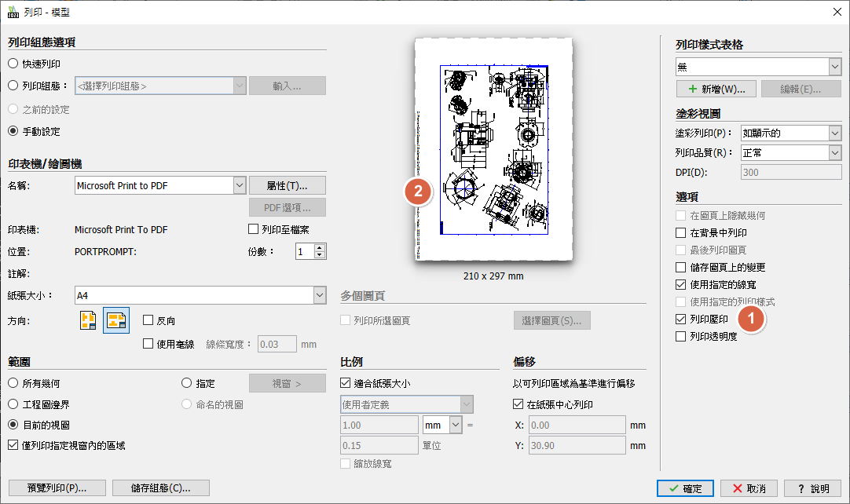Image resolution: width=850 pixels, height=504 pixels.
Task: Close the print dialog window
Action: tap(837, 12)
